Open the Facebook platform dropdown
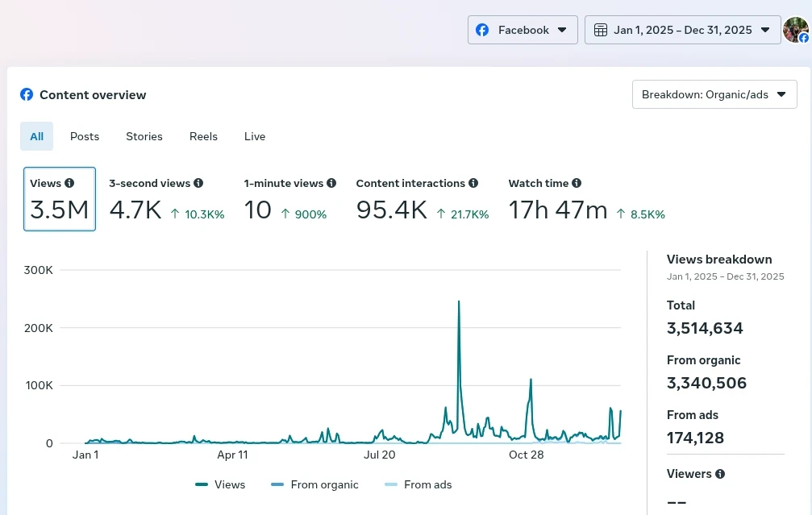The image size is (812, 515). 523,30
